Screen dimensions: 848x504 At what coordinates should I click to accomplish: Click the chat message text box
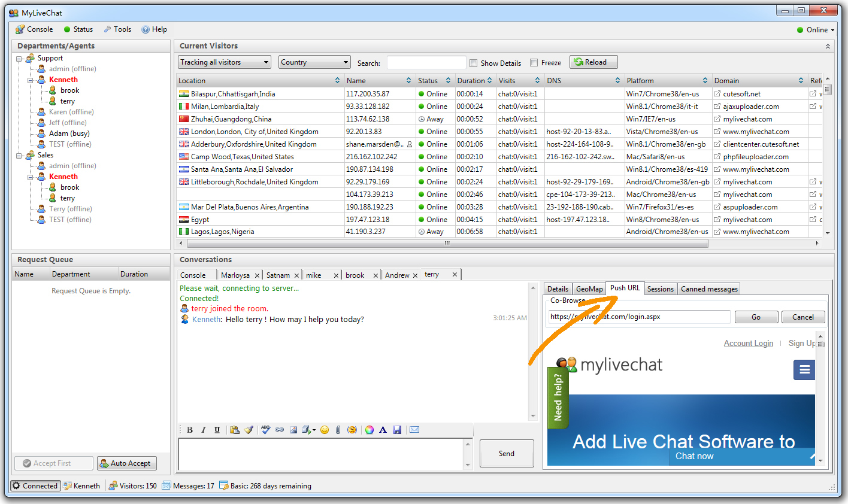(321, 454)
